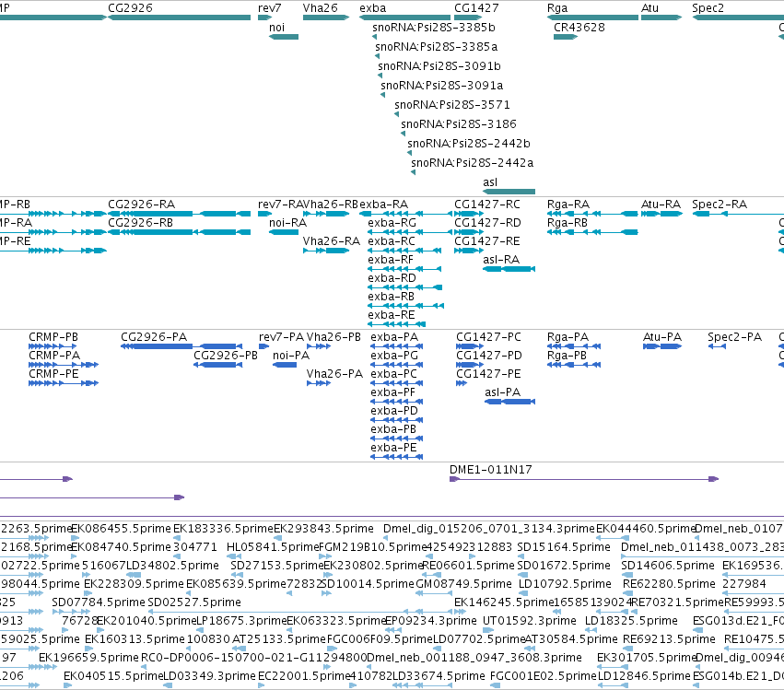Select the Vha26-PA protein label
This screenshot has height=690, width=784.
click(x=334, y=374)
